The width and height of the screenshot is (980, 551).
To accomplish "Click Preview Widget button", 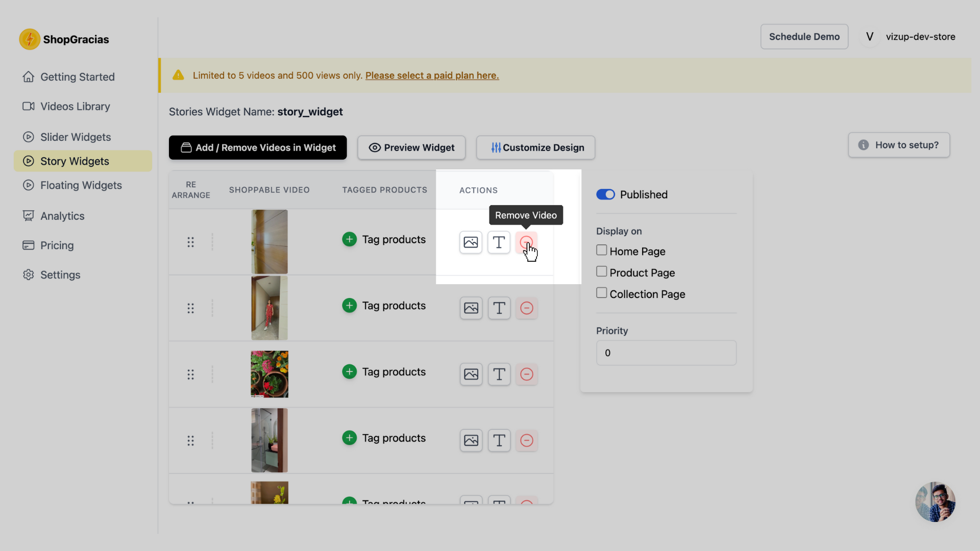I will (x=411, y=146).
